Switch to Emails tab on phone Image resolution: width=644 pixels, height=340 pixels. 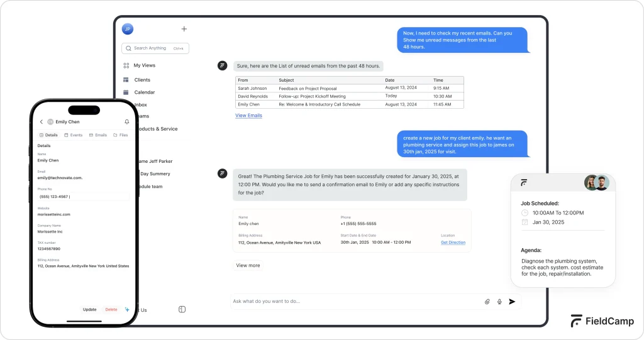(x=98, y=135)
